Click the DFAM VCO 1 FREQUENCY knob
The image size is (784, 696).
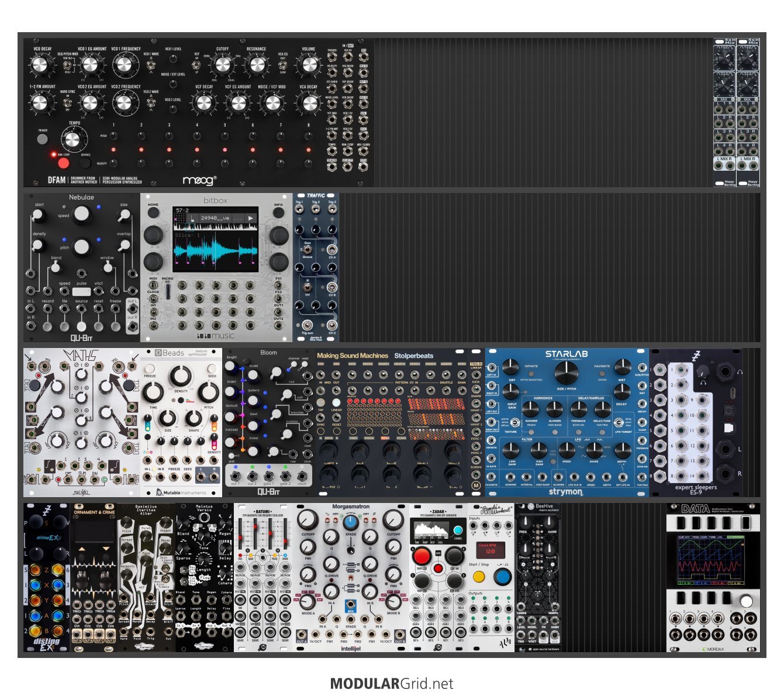coord(126,65)
